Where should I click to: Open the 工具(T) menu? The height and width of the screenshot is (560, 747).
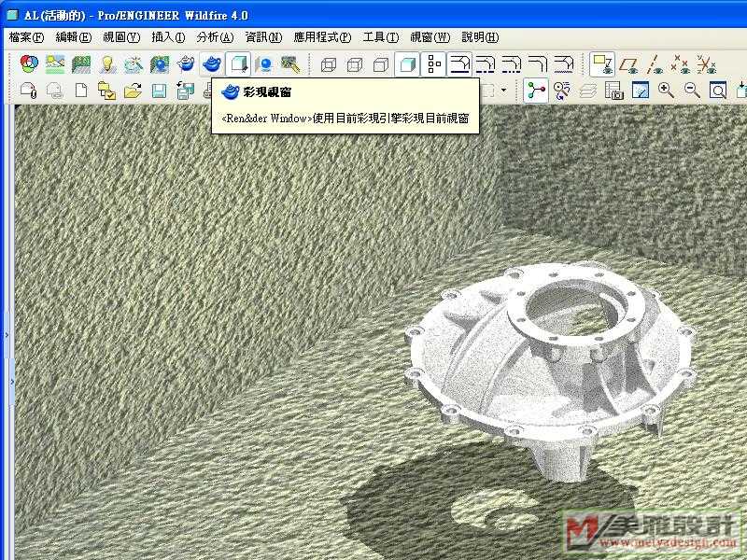[x=381, y=37]
